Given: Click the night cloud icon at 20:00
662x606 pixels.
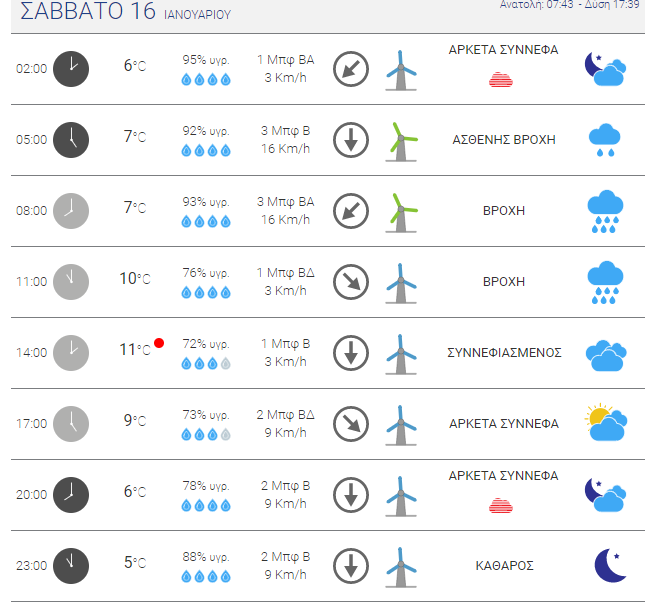Looking at the screenshot, I should point(605,495).
